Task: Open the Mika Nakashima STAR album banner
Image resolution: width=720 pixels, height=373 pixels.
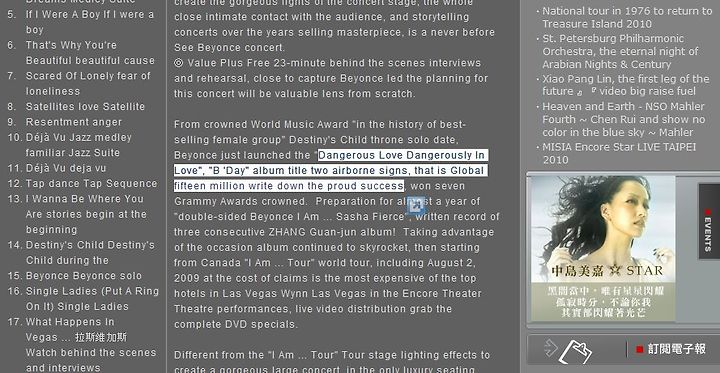Action: click(x=603, y=249)
